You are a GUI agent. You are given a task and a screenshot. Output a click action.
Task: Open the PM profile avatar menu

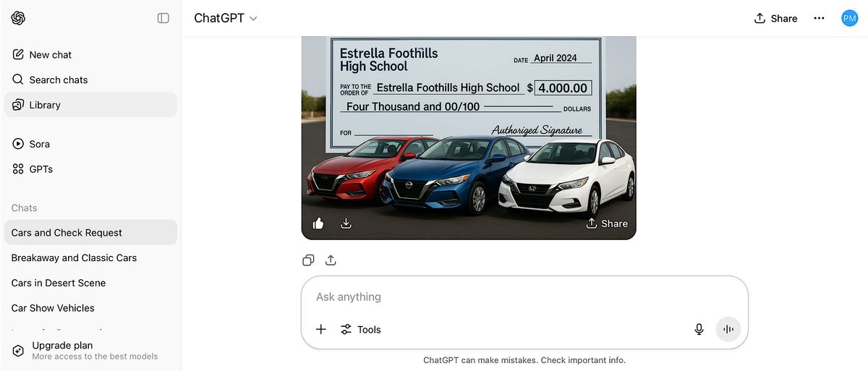(849, 18)
